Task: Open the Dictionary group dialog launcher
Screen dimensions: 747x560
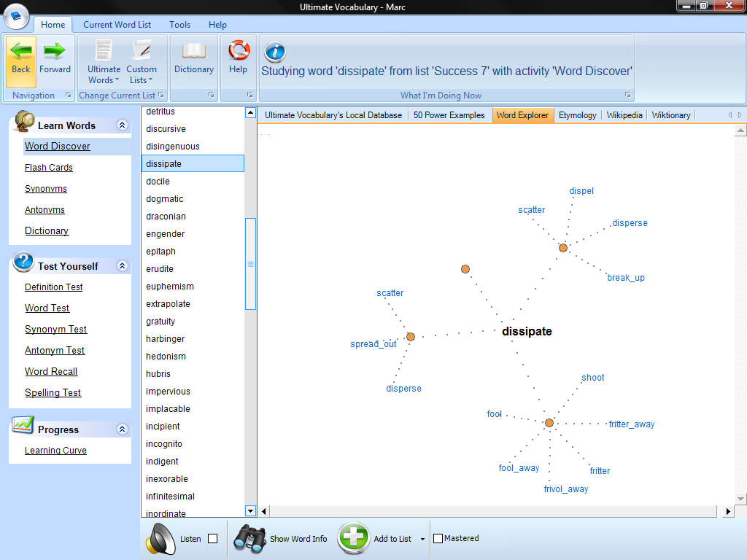Action: pos(211,95)
